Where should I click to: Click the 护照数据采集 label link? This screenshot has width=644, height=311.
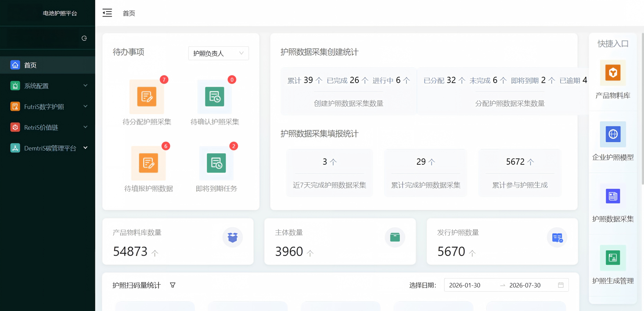tap(613, 219)
